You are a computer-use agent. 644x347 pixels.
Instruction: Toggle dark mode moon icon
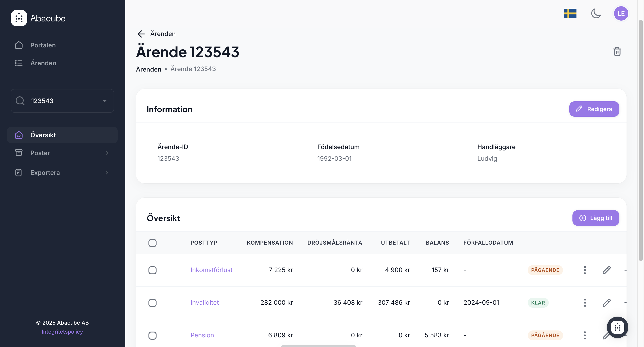pyautogui.click(x=596, y=13)
